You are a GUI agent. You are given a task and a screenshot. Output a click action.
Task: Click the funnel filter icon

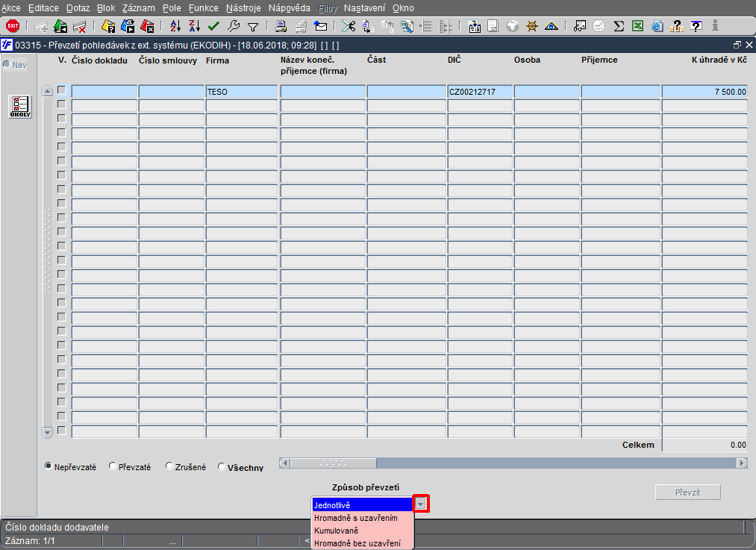coord(253,27)
